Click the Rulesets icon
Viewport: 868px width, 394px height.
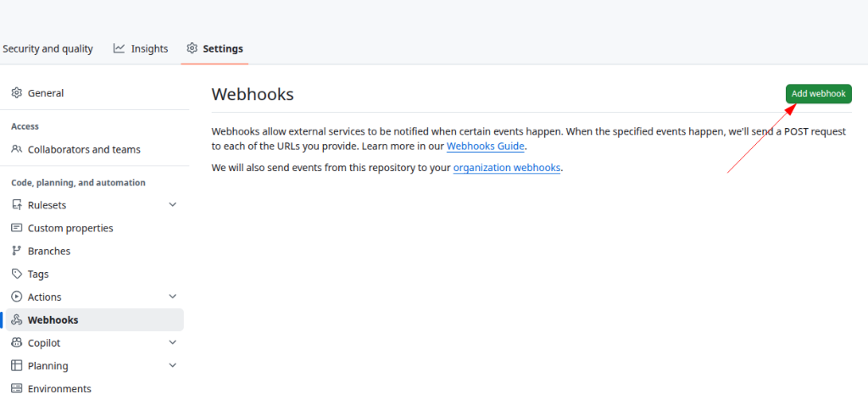coord(17,205)
